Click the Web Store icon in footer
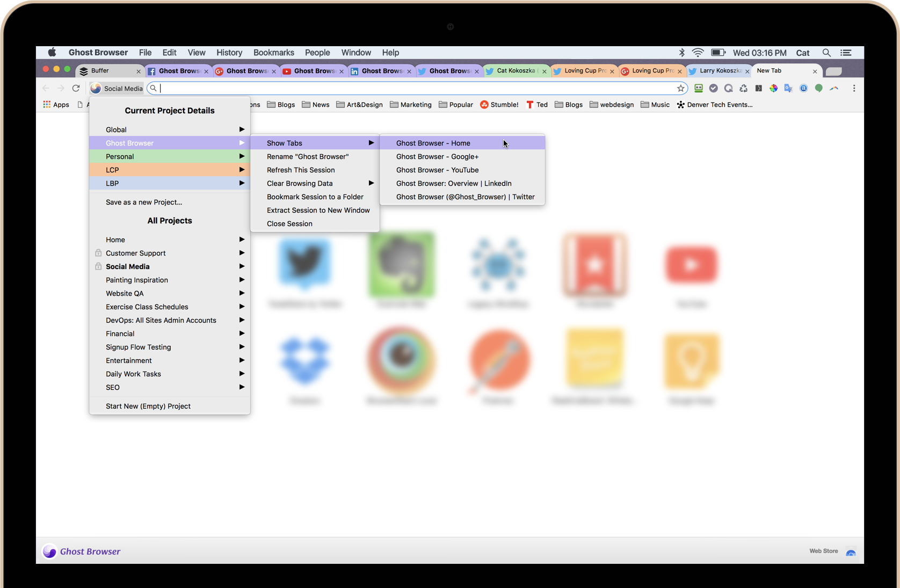Image resolution: width=900 pixels, height=588 pixels. pyautogui.click(x=851, y=551)
